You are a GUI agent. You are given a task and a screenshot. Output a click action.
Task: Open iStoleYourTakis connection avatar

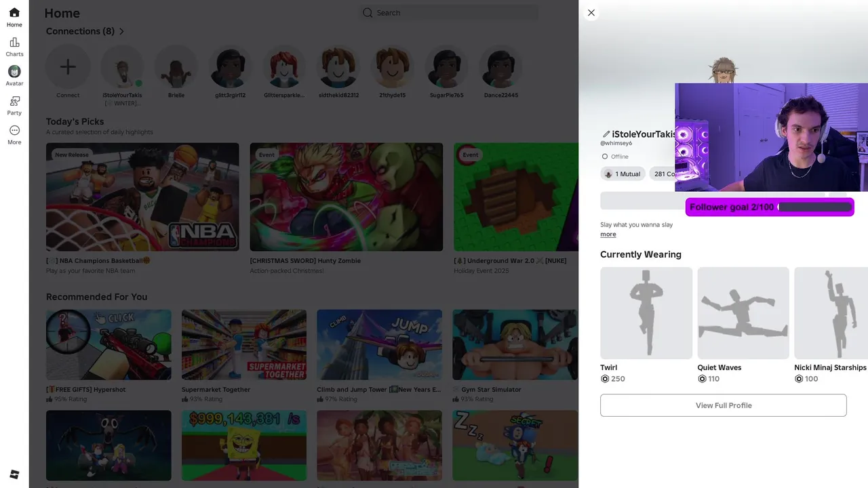(122, 66)
